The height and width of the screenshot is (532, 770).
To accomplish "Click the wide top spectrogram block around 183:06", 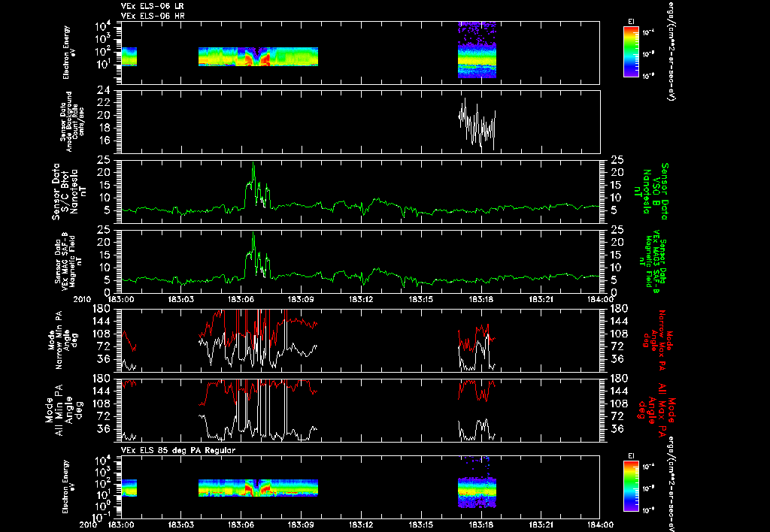I will [x=259, y=56].
